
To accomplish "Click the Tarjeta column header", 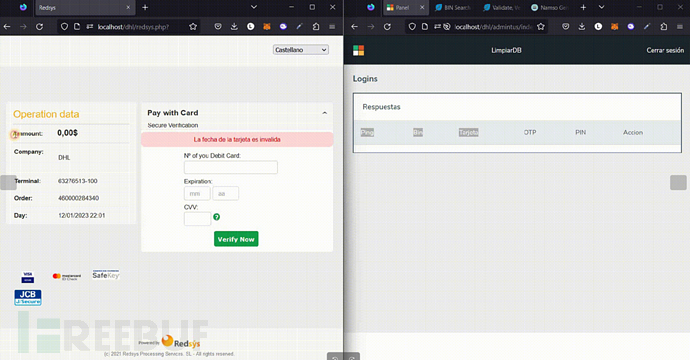I will 468,132.
